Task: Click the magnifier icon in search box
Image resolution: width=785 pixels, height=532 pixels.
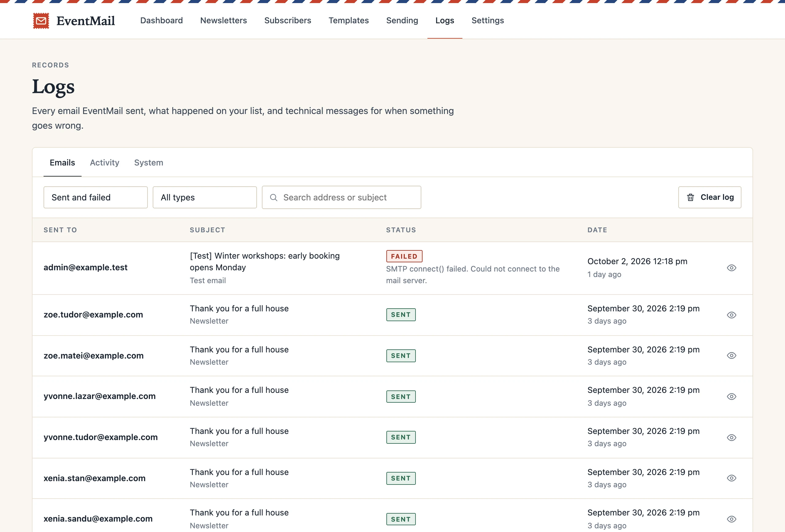Action: (x=274, y=197)
